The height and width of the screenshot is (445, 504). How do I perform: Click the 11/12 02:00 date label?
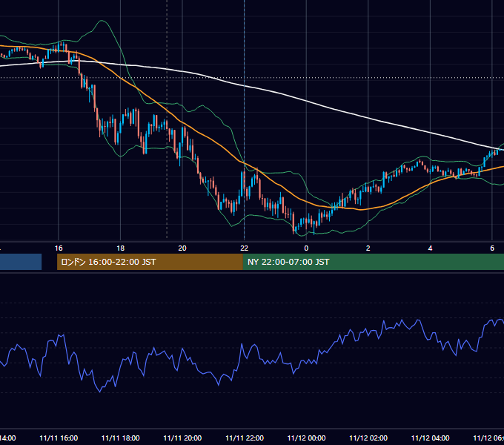(x=368, y=438)
